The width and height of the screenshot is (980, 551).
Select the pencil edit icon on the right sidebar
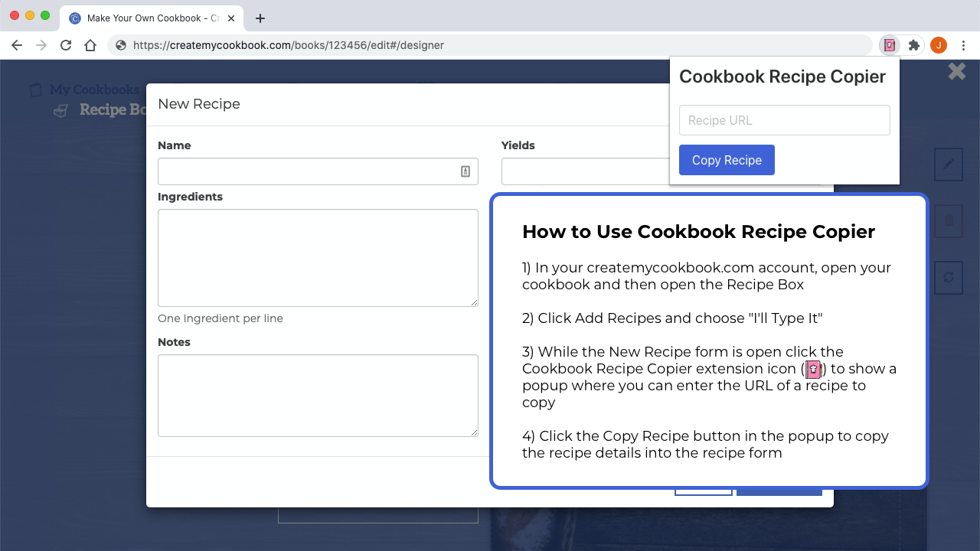[x=948, y=164]
